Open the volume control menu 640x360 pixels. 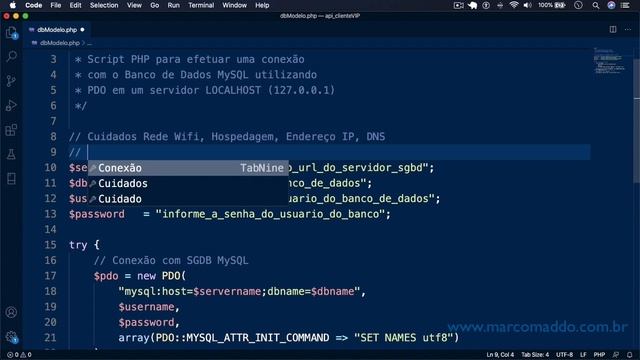(x=527, y=5)
